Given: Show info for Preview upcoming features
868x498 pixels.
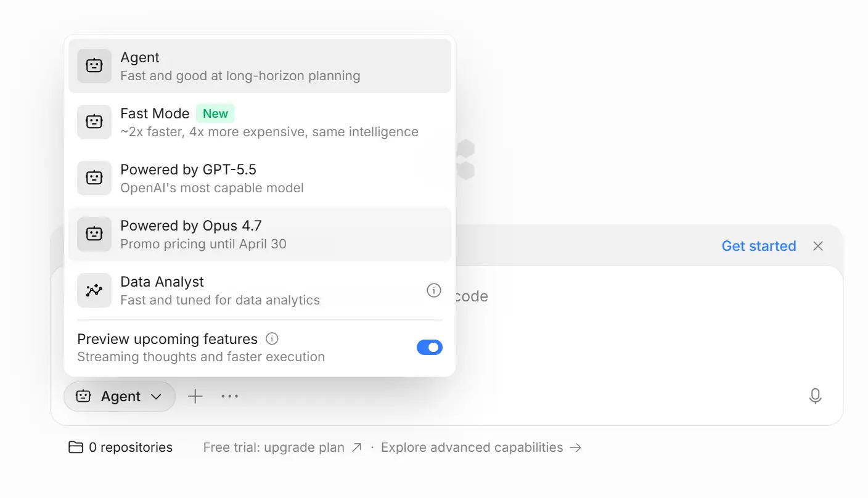Looking at the screenshot, I should 272,338.
